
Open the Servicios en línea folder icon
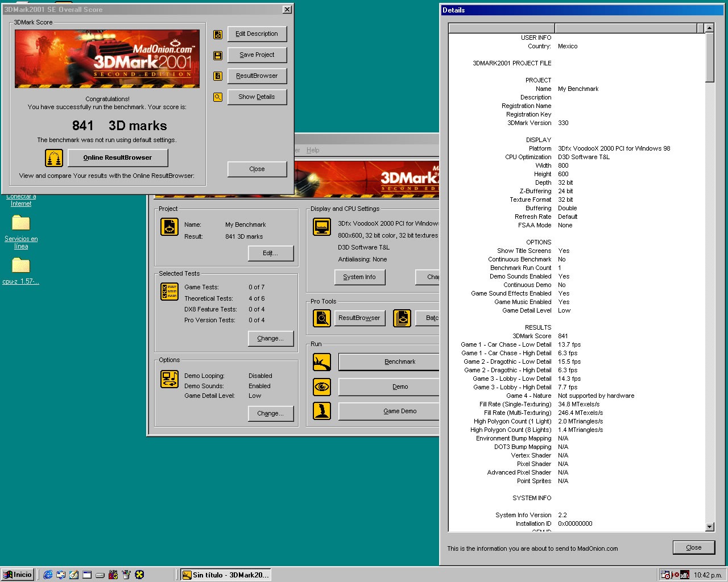pyautogui.click(x=20, y=223)
